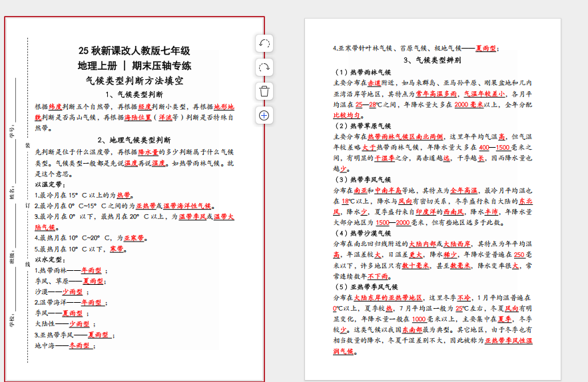Click the subheading '(4) 热带沙漠气候'

362,233
